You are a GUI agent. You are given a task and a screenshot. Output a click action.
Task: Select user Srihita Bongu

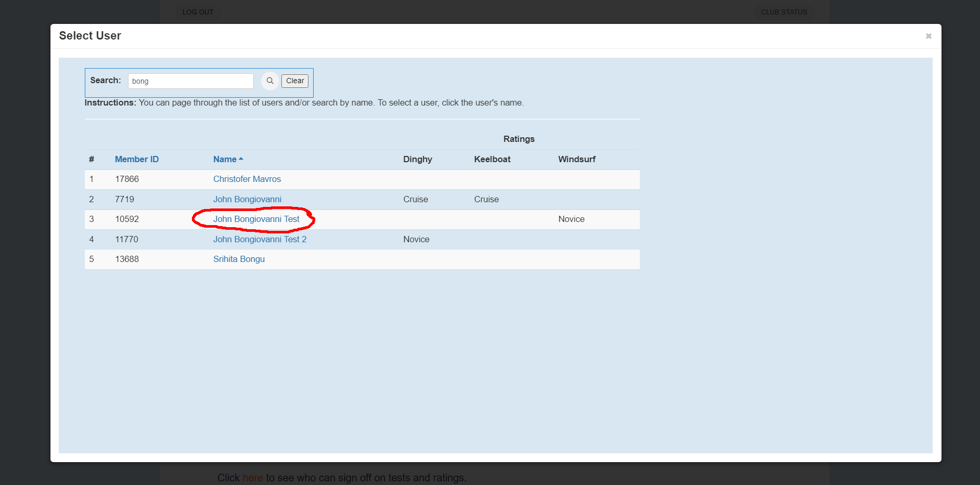[239, 259]
